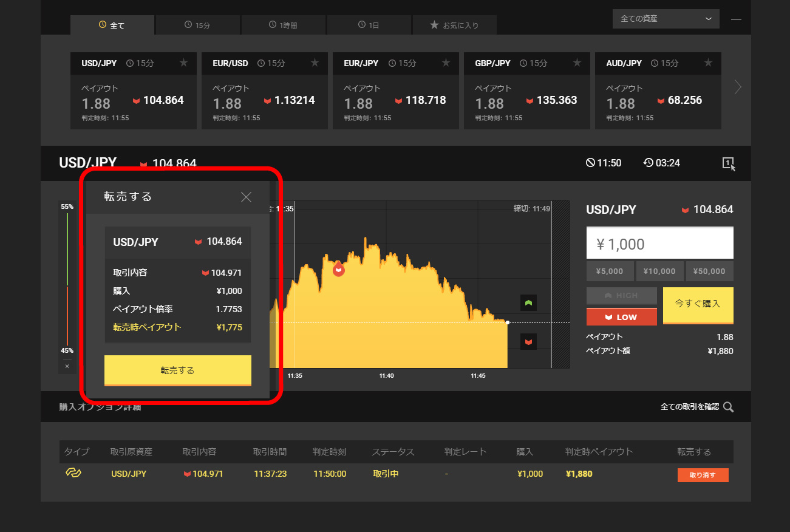Click the ペイアウト倍率 1.7753 value
Viewport: 790px width, 532px height.
(229, 309)
